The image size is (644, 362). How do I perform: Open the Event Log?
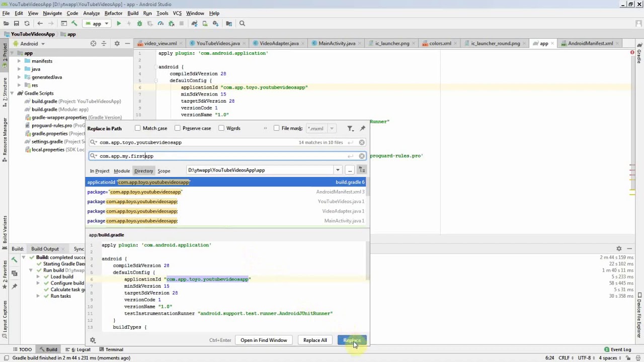pyautogui.click(x=617, y=349)
